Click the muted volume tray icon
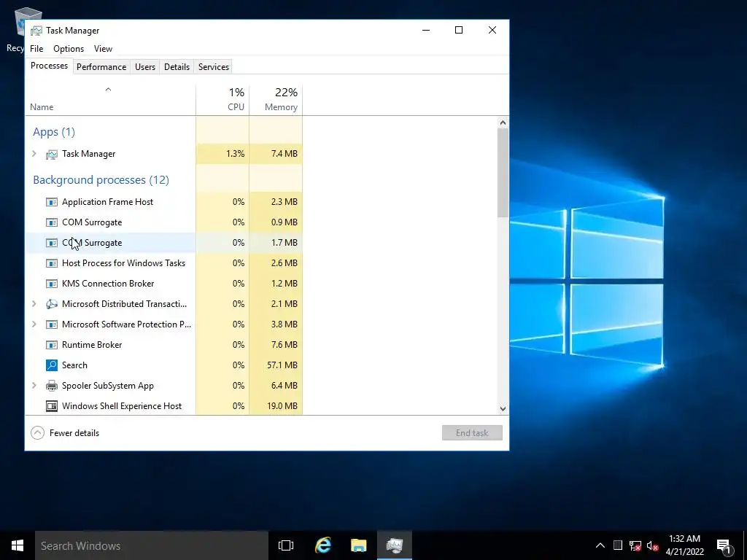The width and height of the screenshot is (747, 560). 652,545
